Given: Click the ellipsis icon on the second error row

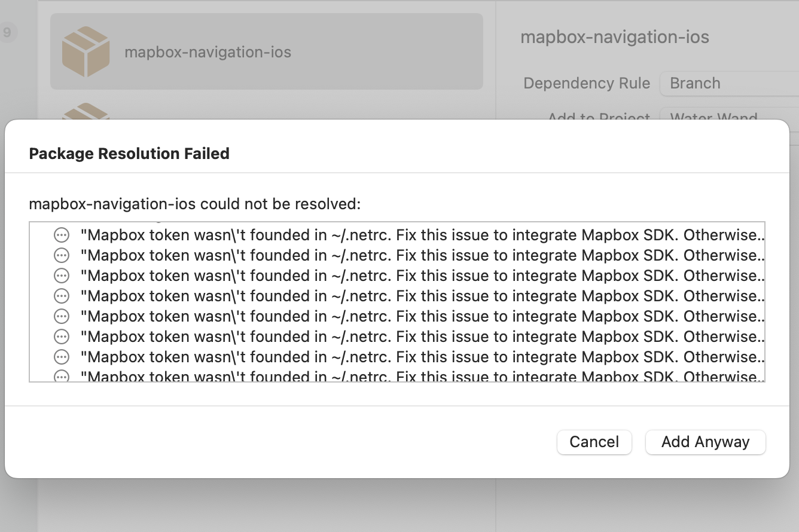Looking at the screenshot, I should point(62,255).
